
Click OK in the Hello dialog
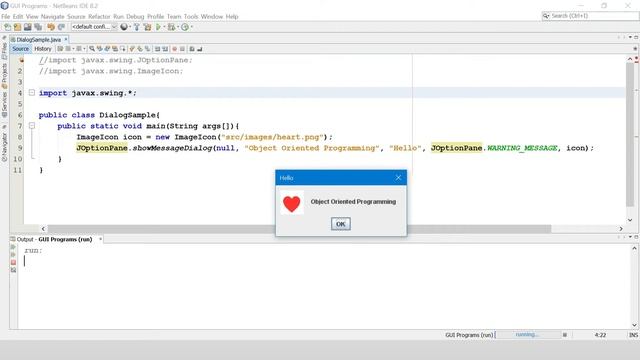click(340, 224)
